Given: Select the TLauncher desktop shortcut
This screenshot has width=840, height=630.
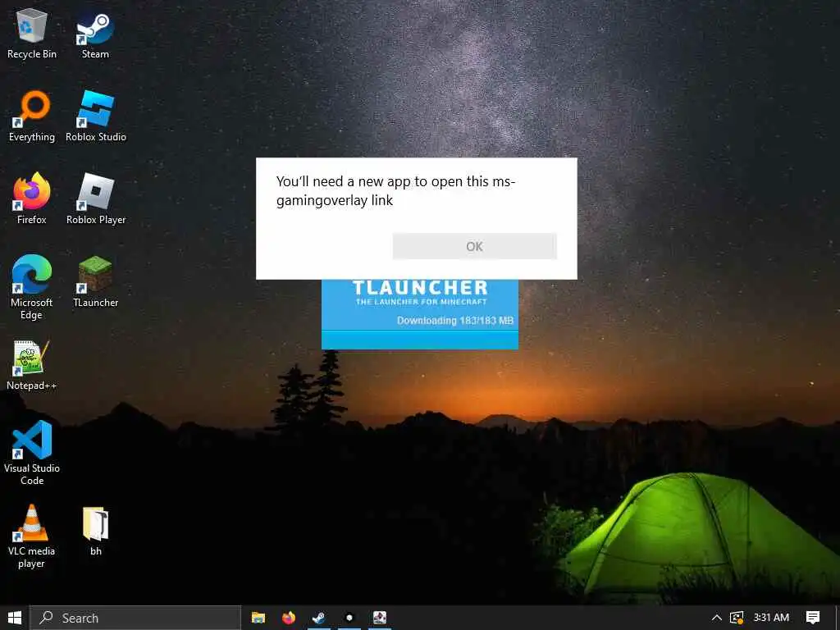Looking at the screenshot, I should click(95, 282).
